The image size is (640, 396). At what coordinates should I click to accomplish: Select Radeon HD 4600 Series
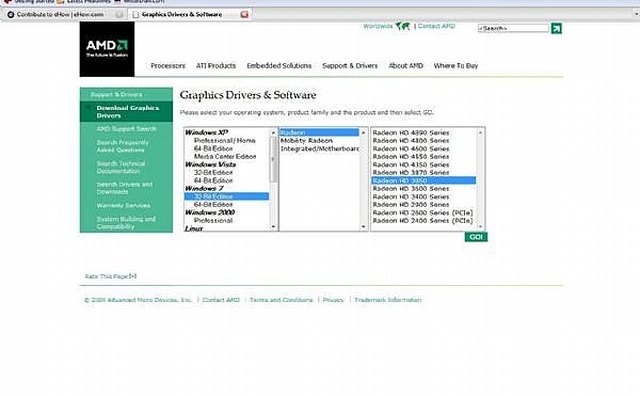tap(411, 149)
